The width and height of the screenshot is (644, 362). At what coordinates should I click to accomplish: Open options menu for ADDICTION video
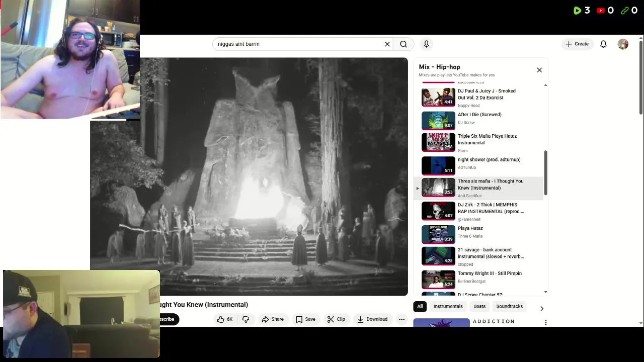(x=545, y=322)
